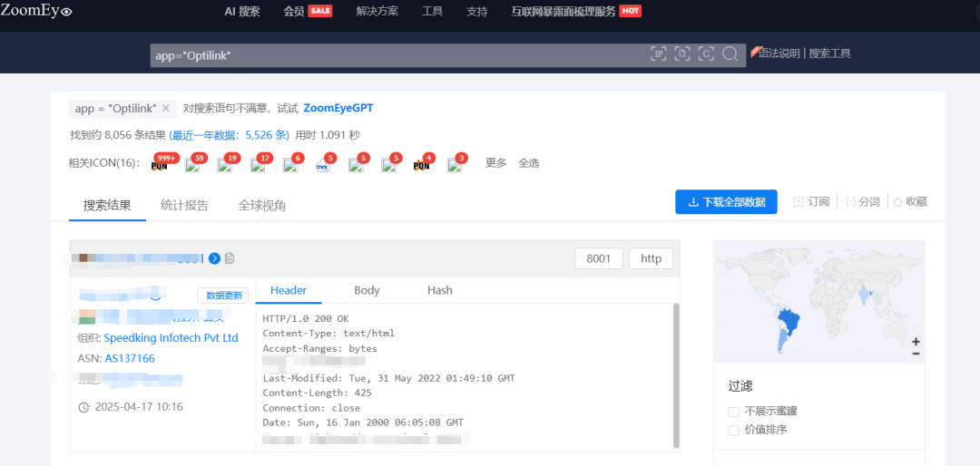
Task: Click 最近一年数据: 5,526 条 link
Action: point(230,135)
